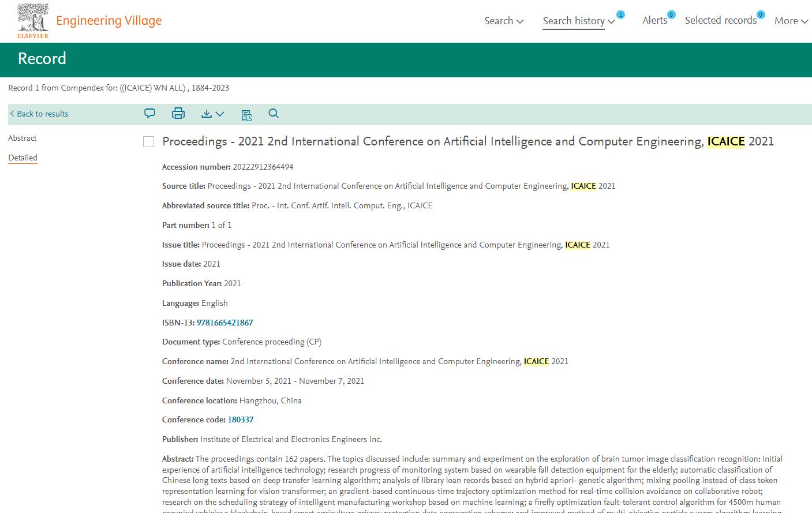Click Part number 1 of 1
Screen dimensions: 812x513
click(197, 225)
